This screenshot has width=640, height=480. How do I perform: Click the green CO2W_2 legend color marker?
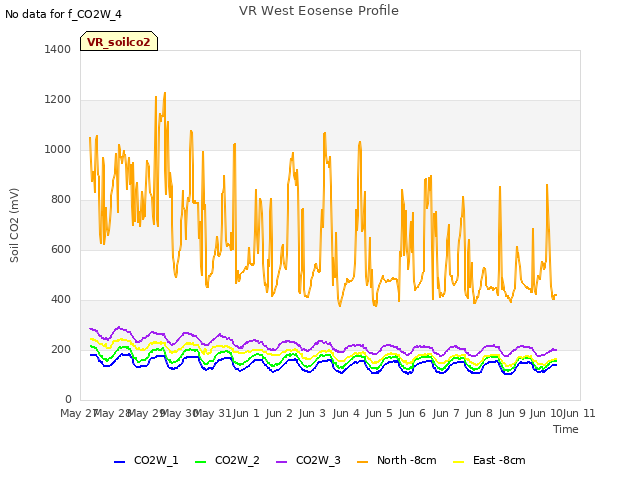[200, 462]
